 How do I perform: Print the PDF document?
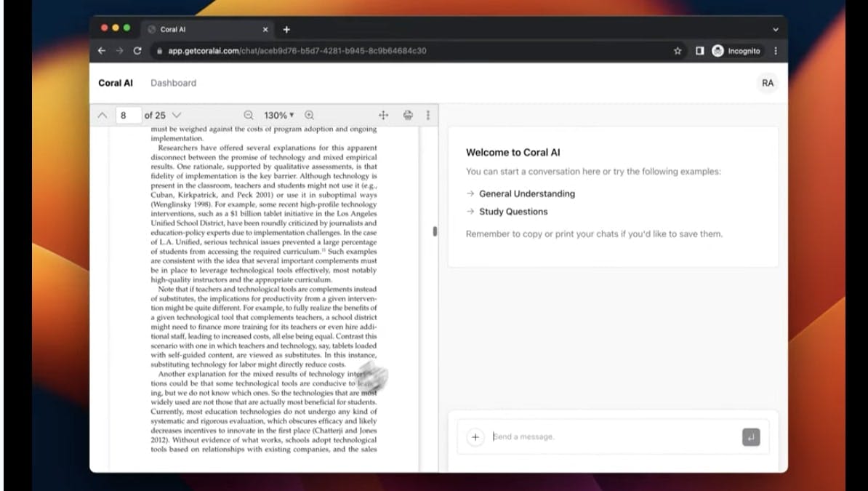pos(408,115)
